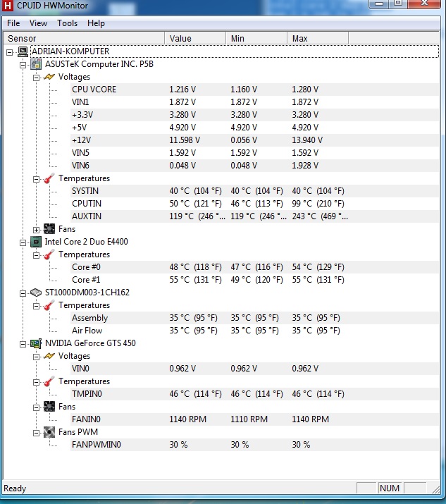The image size is (446, 504).
Task: Collapse the ASUSTeK Temperatures group
Action: point(37,179)
